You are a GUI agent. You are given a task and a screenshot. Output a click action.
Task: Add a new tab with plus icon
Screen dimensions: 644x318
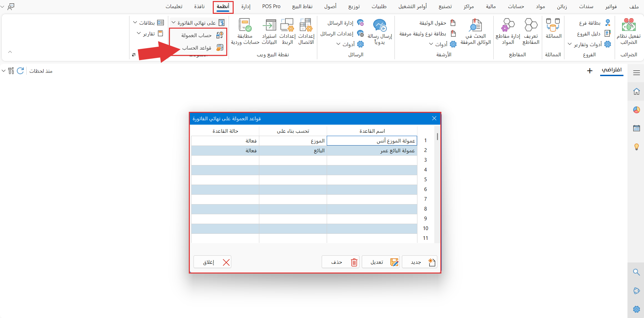point(590,71)
